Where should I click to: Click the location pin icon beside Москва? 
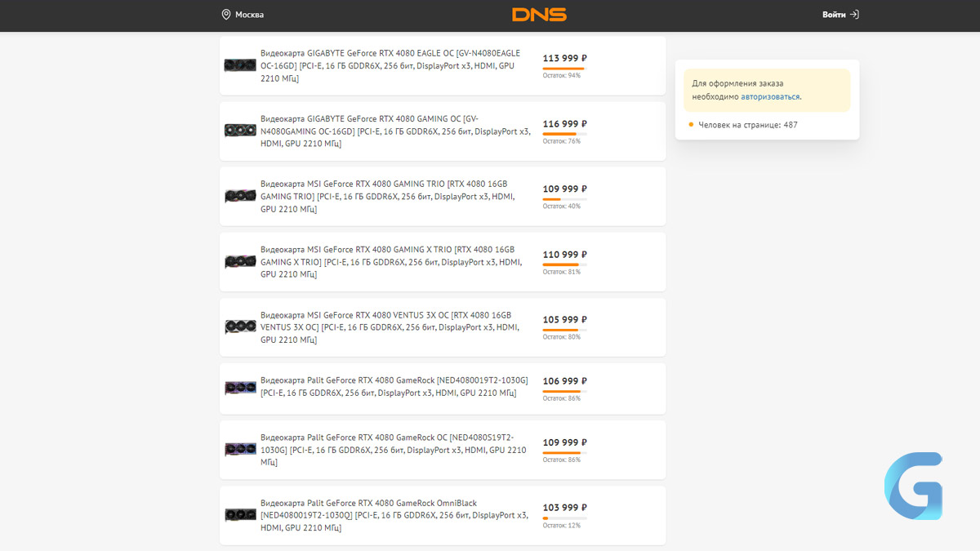coord(226,15)
